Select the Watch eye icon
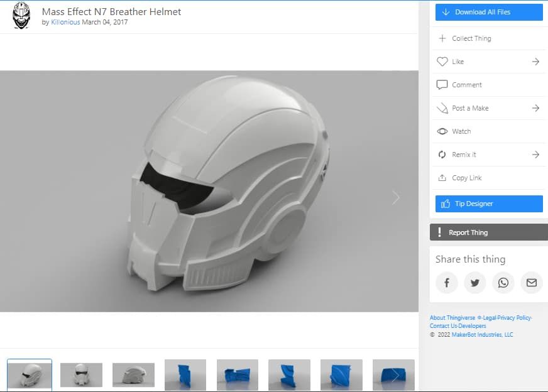This screenshot has height=392, width=548. click(x=442, y=131)
